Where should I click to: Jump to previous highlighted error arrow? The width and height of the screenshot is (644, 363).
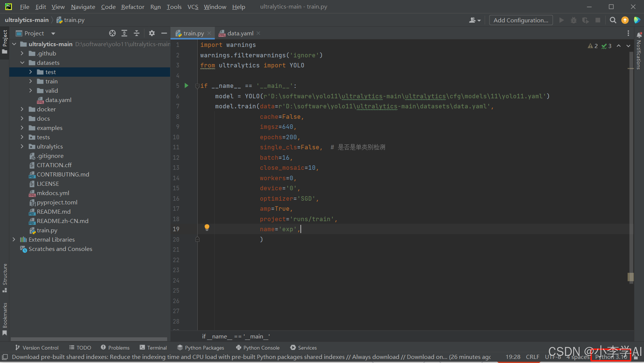[x=619, y=46]
